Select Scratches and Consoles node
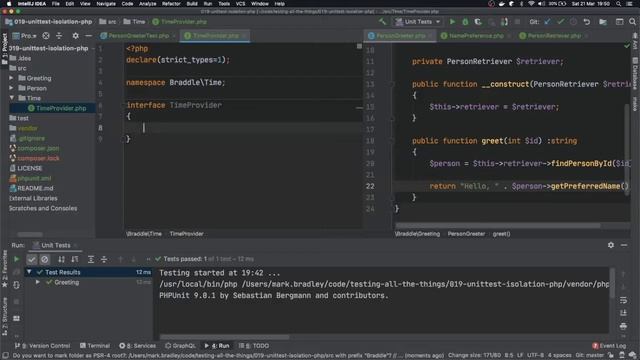Image resolution: width=640 pixels, height=360 pixels. (x=43, y=208)
